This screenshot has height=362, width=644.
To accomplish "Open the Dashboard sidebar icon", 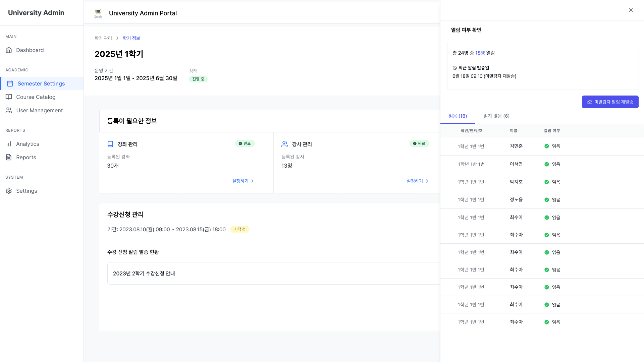I will (9, 50).
